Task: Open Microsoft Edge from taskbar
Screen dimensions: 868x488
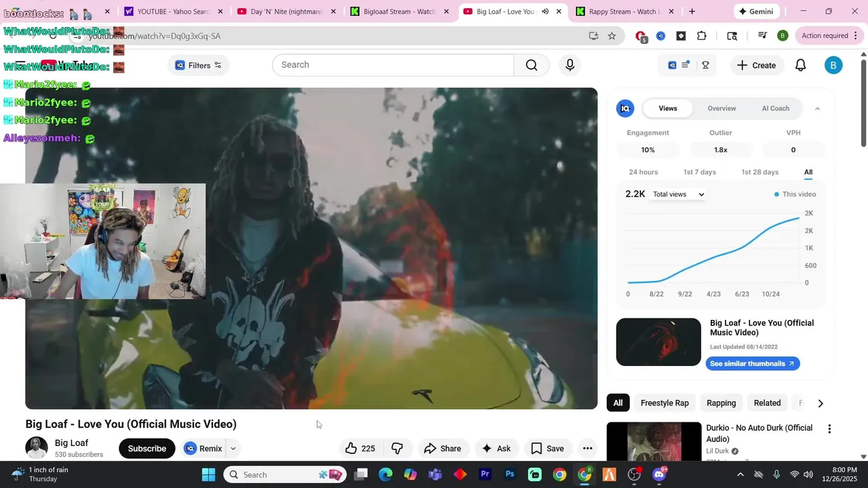Action: click(x=385, y=474)
